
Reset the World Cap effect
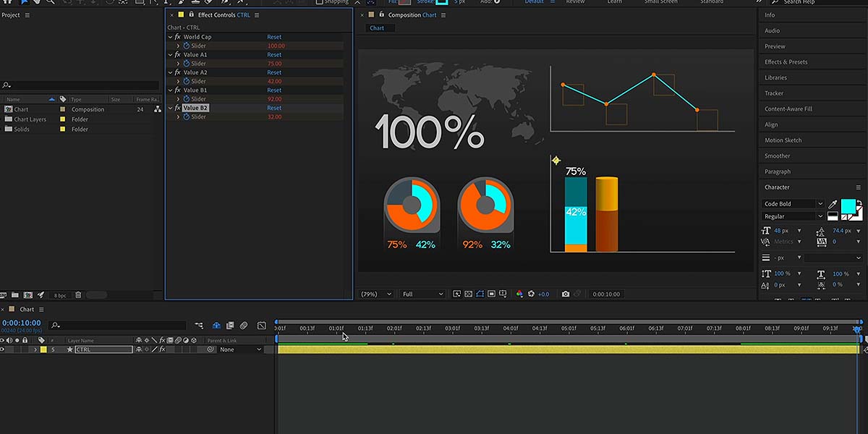tap(274, 37)
